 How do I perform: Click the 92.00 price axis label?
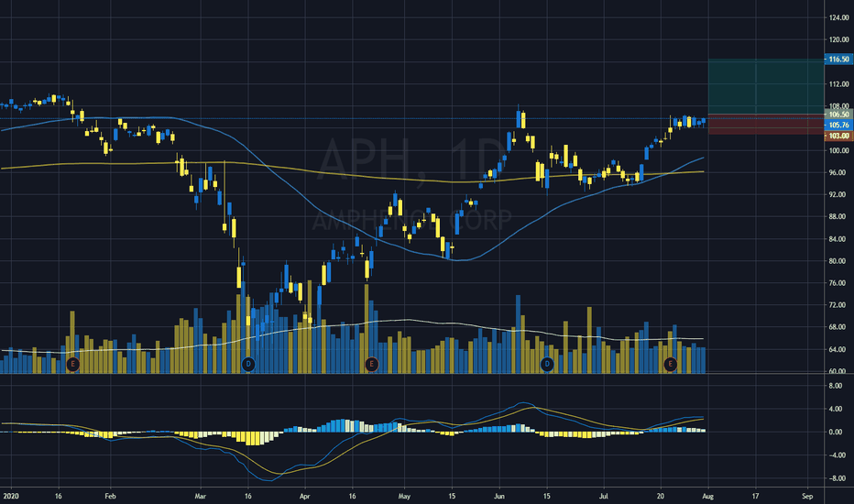click(x=838, y=194)
